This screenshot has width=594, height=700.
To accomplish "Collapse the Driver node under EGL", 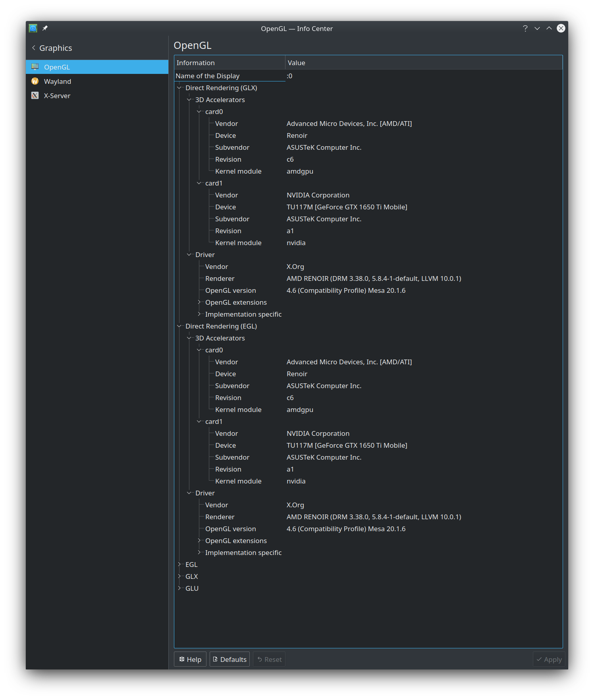I will [189, 493].
